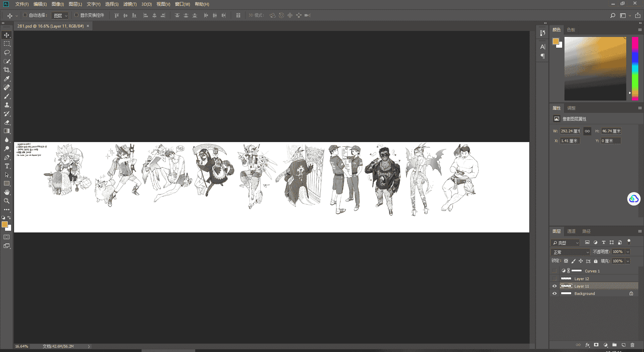Open the layer filter type dropdown
Image resolution: width=644 pixels, height=352 pixels.
(x=566, y=243)
